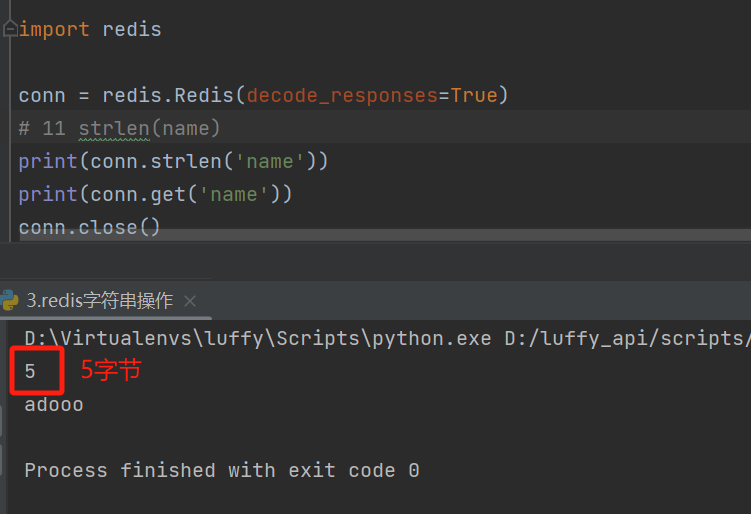Collapse the import redis fold marker
The height and width of the screenshot is (514, 751).
pyautogui.click(x=10, y=29)
